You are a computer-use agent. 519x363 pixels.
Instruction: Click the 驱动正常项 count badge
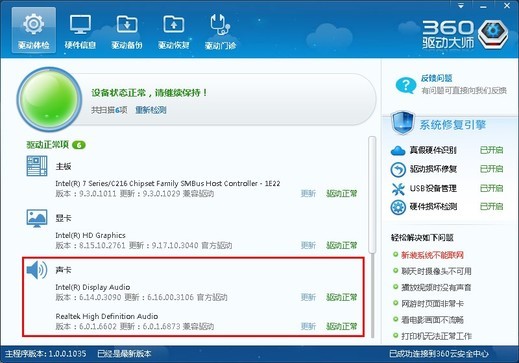coord(79,145)
